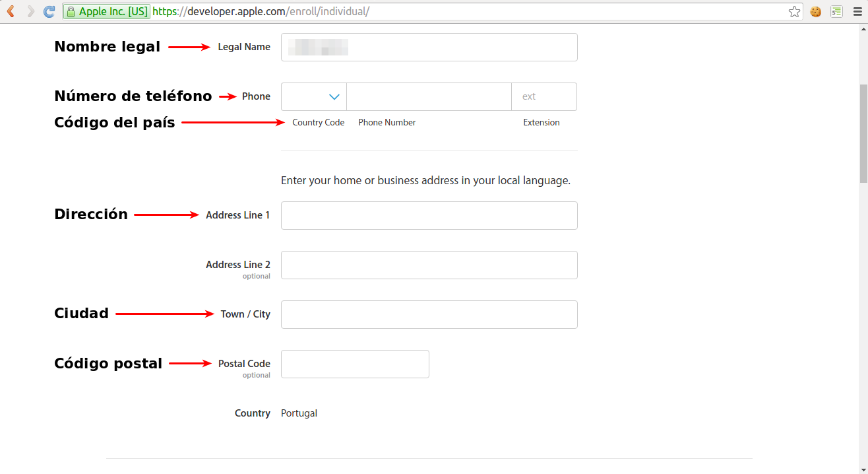Select the Phone Number input field
868x474 pixels.
click(429, 96)
